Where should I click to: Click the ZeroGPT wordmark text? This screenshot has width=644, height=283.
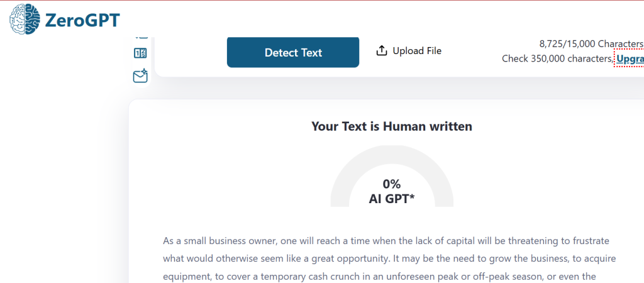pos(82,20)
